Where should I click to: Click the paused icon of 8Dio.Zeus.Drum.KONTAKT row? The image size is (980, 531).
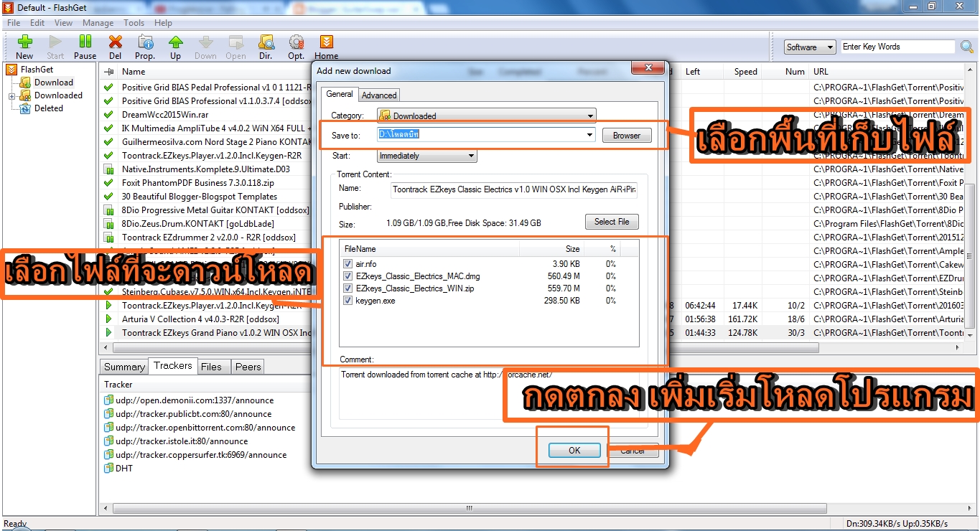[109, 224]
